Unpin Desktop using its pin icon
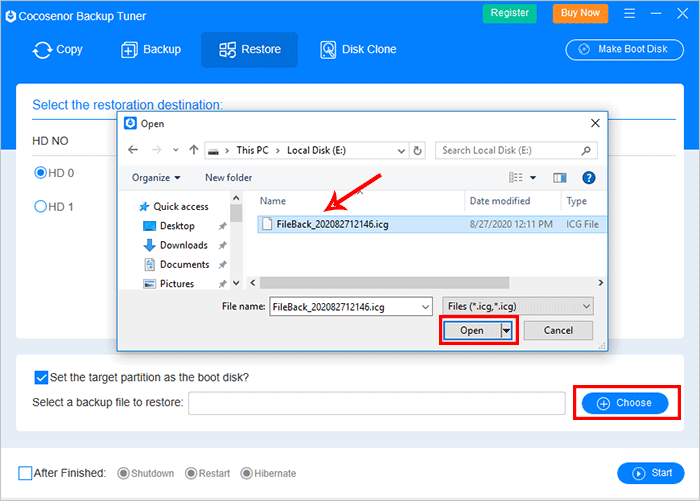 (222, 226)
